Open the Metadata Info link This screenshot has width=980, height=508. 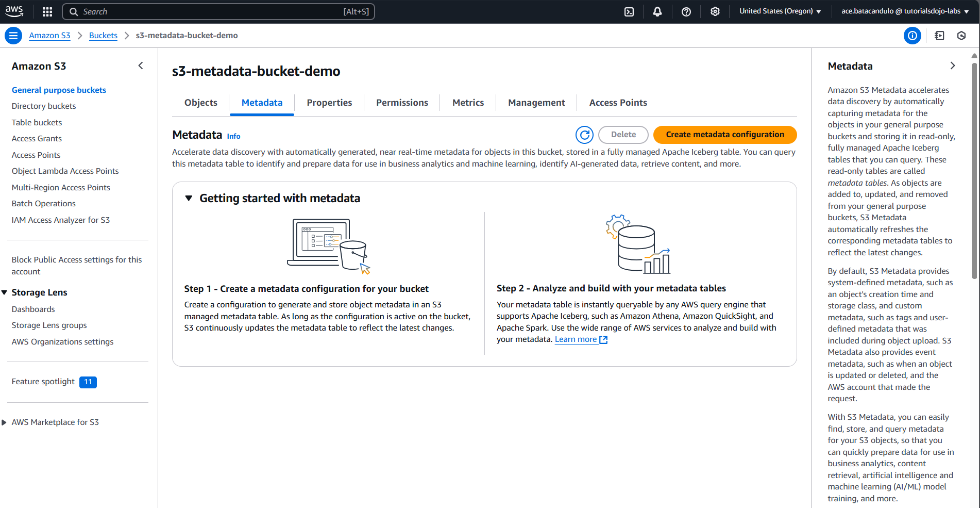point(233,136)
